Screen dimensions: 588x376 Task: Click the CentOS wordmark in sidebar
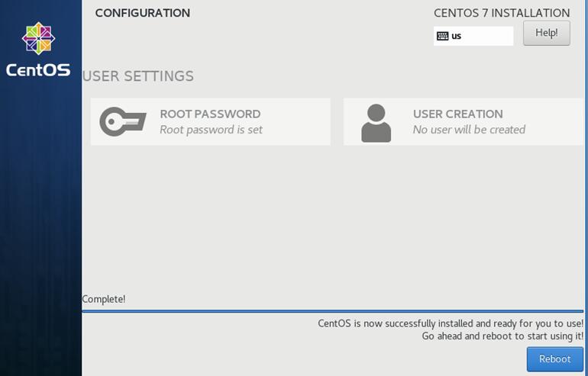[38, 70]
